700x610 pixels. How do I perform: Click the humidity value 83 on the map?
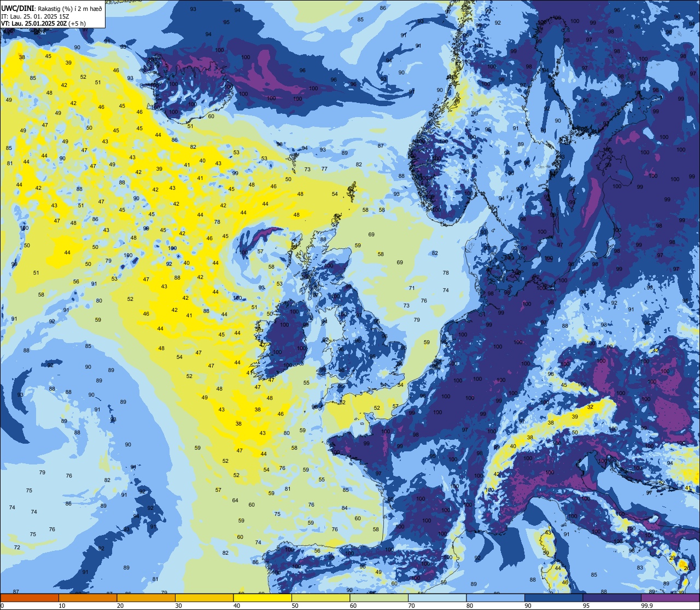point(640,568)
